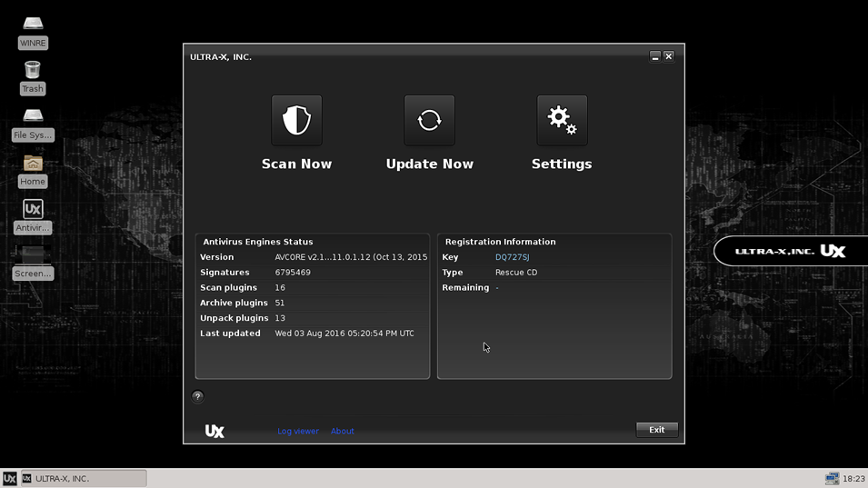This screenshot has height=488, width=868.
Task: Click the UX logo at window bottom
Action: pyautogui.click(x=215, y=431)
